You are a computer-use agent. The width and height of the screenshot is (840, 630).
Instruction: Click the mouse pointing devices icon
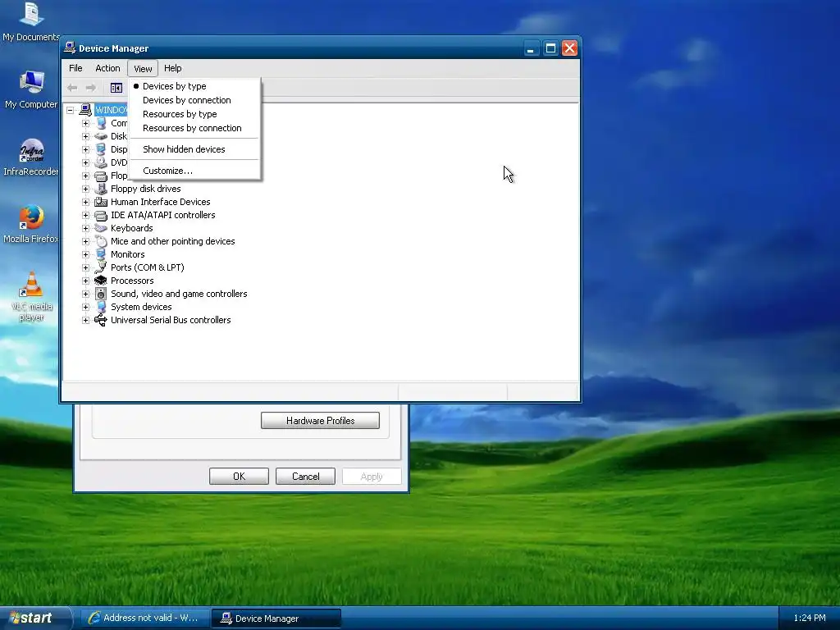(101, 242)
